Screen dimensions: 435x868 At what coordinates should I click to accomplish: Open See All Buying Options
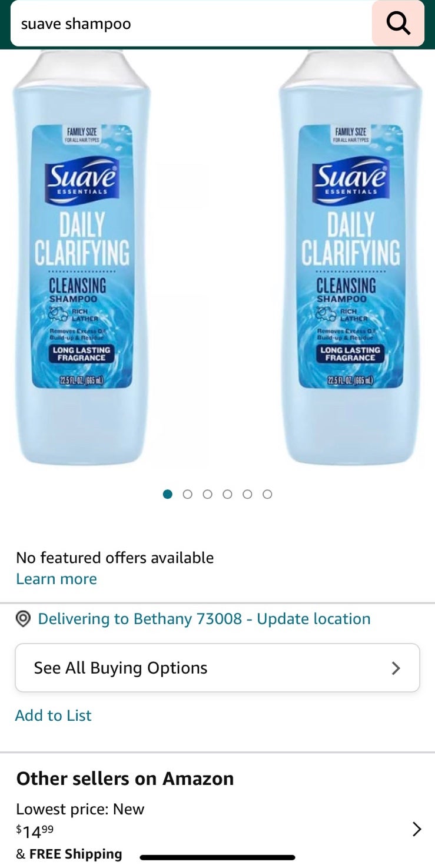coord(217,668)
